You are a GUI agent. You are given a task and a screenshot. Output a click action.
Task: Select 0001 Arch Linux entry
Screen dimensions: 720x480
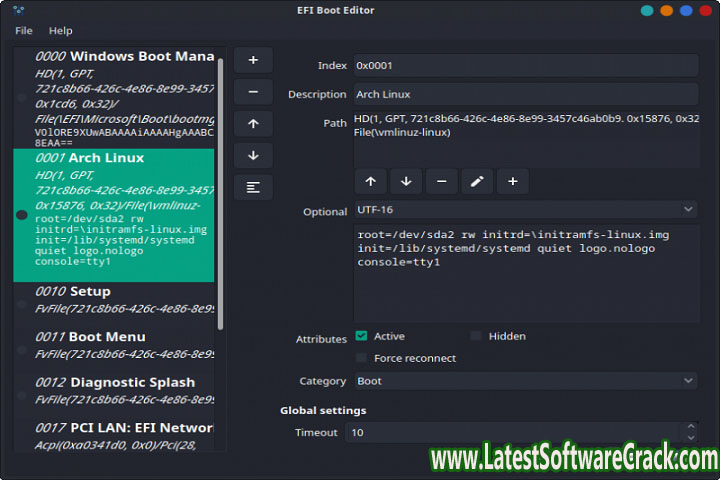click(114, 215)
